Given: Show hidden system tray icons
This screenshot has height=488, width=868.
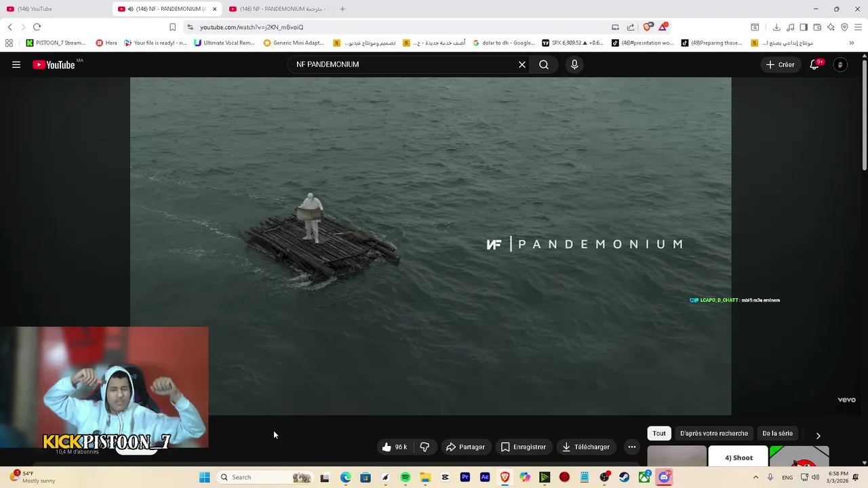Looking at the screenshot, I should pos(755,477).
